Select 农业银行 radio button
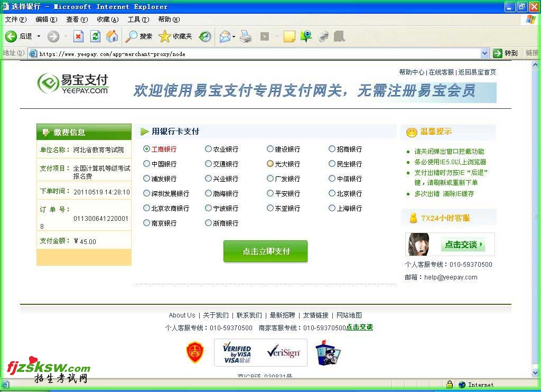Viewport: 541px width, 392px height. point(208,149)
